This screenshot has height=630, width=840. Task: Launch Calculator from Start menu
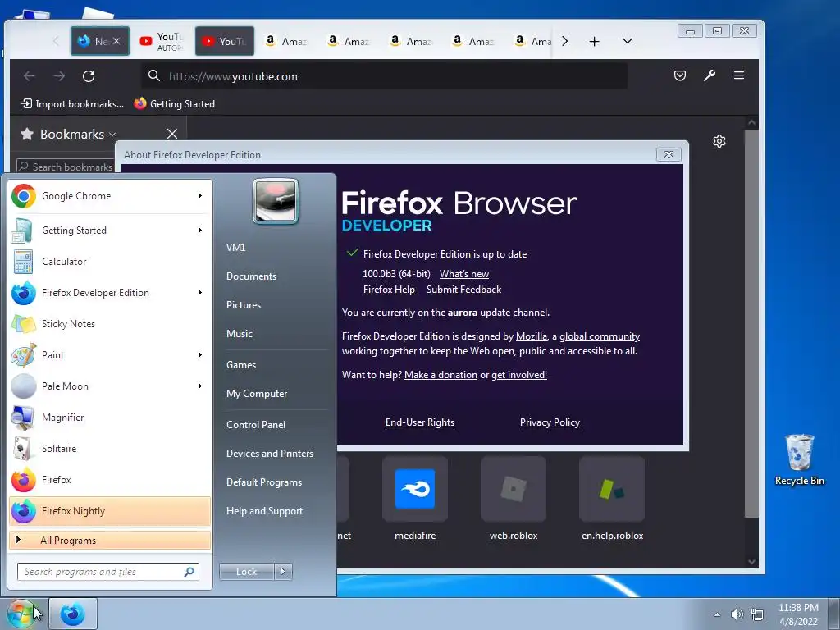coord(110,262)
